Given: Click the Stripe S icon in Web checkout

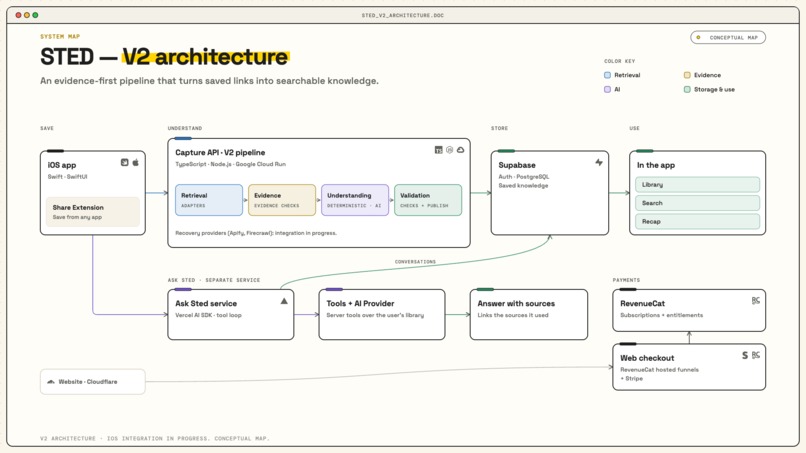Looking at the screenshot, I should click(x=745, y=355).
